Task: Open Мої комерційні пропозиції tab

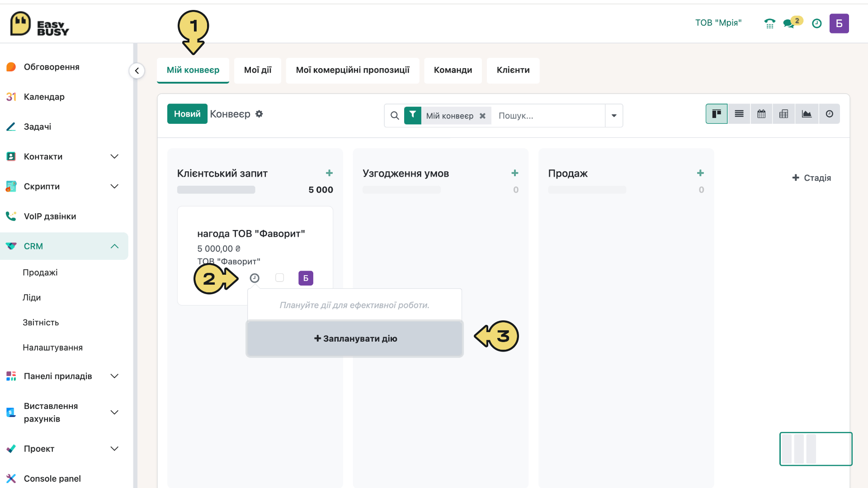Action: (x=353, y=70)
